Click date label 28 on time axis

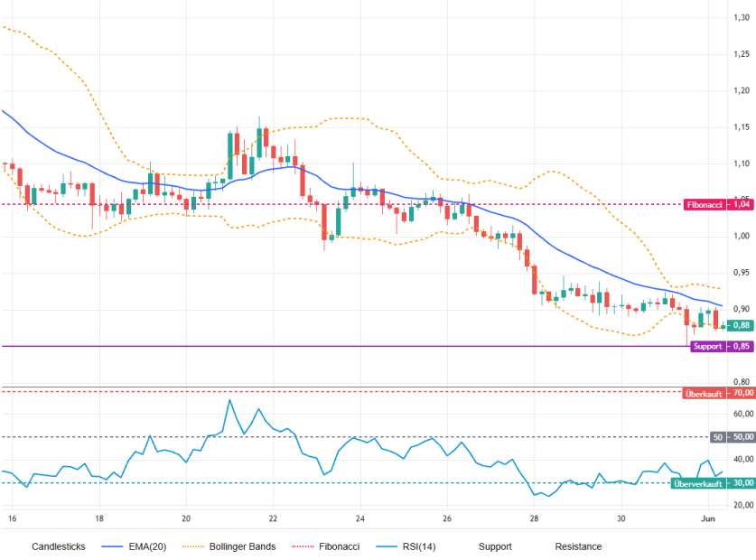tap(534, 518)
